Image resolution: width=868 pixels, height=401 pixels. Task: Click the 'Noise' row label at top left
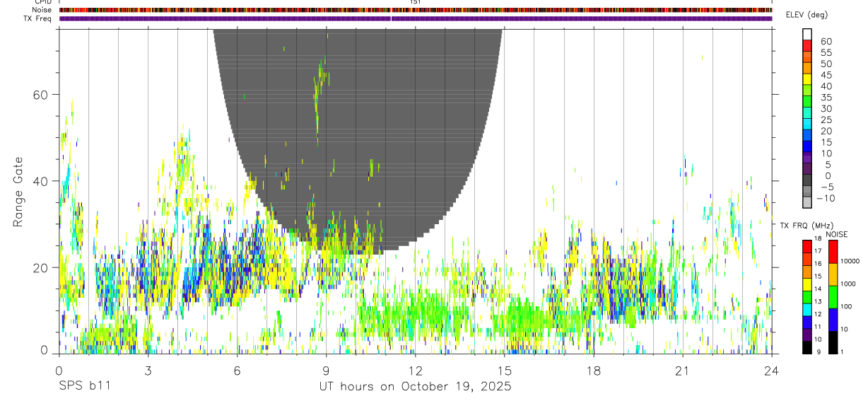(42, 10)
